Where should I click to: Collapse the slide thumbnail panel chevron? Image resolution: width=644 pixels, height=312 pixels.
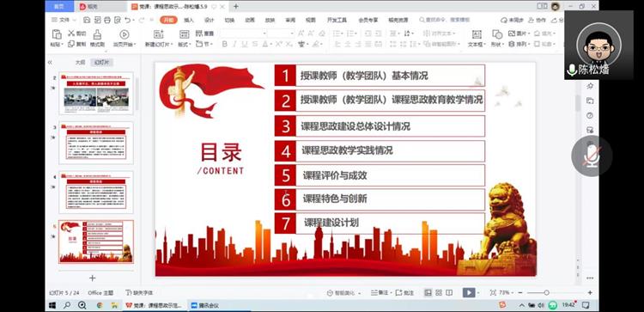pos(50,63)
